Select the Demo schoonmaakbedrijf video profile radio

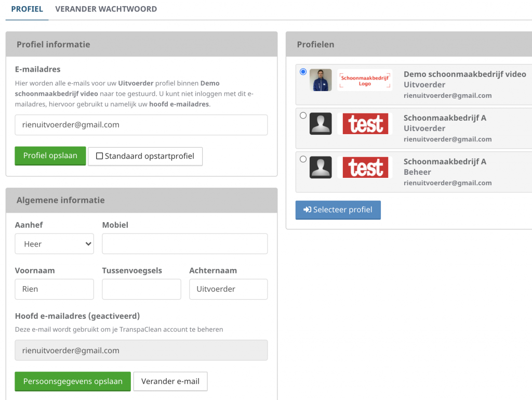click(x=303, y=72)
